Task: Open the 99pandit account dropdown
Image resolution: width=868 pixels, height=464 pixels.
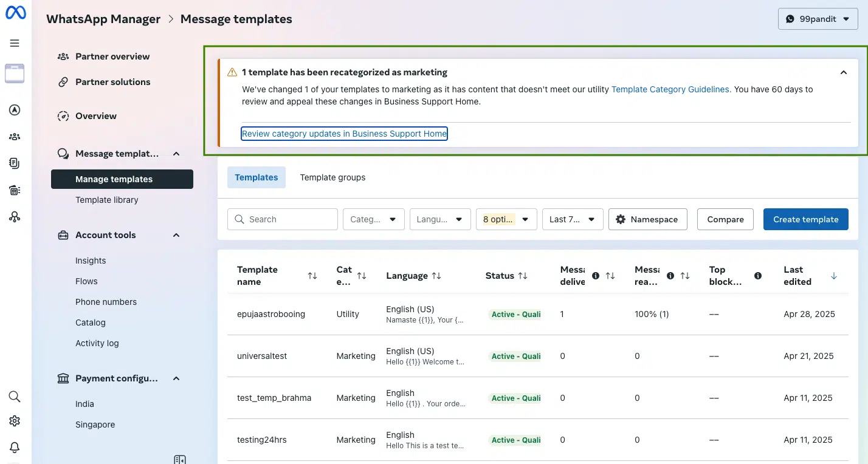Action: (x=818, y=19)
